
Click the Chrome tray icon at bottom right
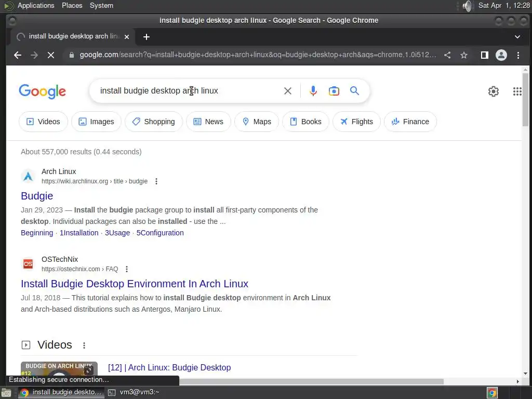(x=492, y=393)
